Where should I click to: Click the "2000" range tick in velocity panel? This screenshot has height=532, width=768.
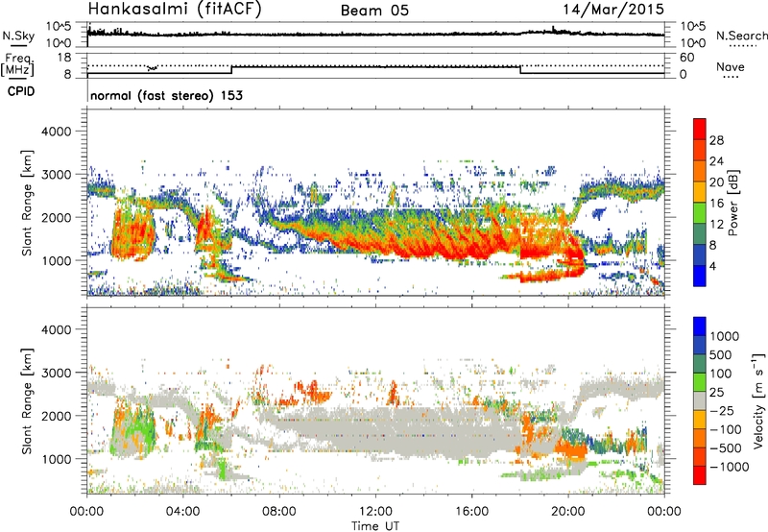(56, 416)
